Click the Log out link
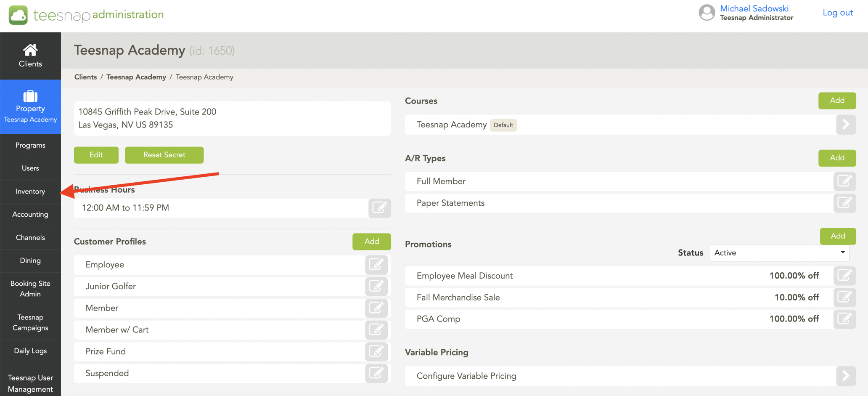 (x=837, y=13)
